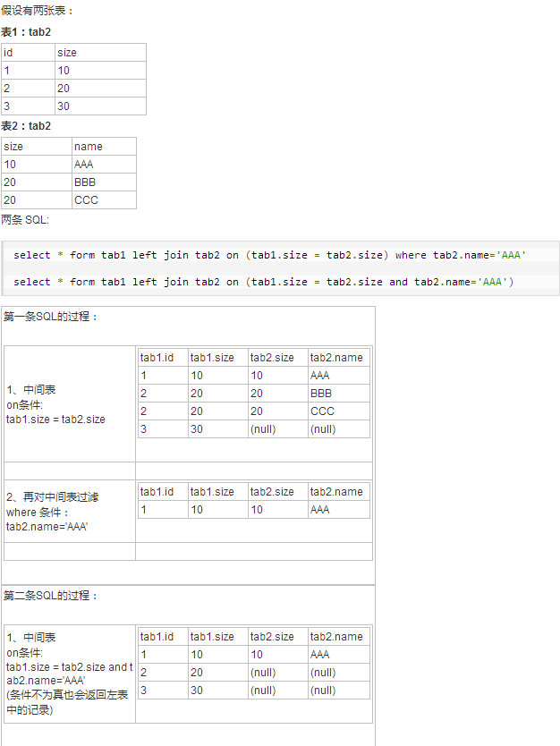Select the "BBB" cell in 表2 table
Viewport: 560px width, 746px height.
click(x=104, y=182)
